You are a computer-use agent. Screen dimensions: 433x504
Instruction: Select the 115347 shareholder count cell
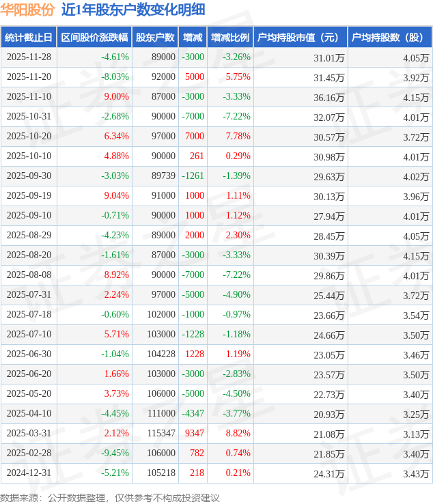160,434
